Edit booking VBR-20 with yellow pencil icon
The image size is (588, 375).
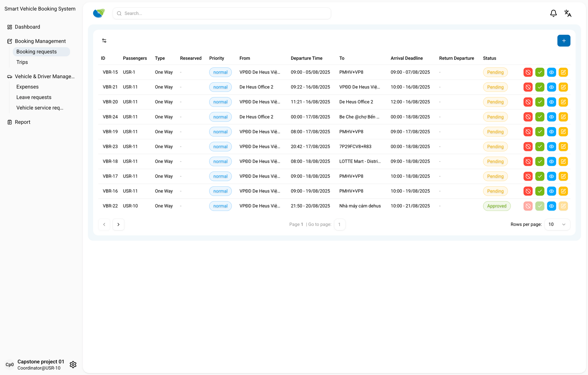563,102
